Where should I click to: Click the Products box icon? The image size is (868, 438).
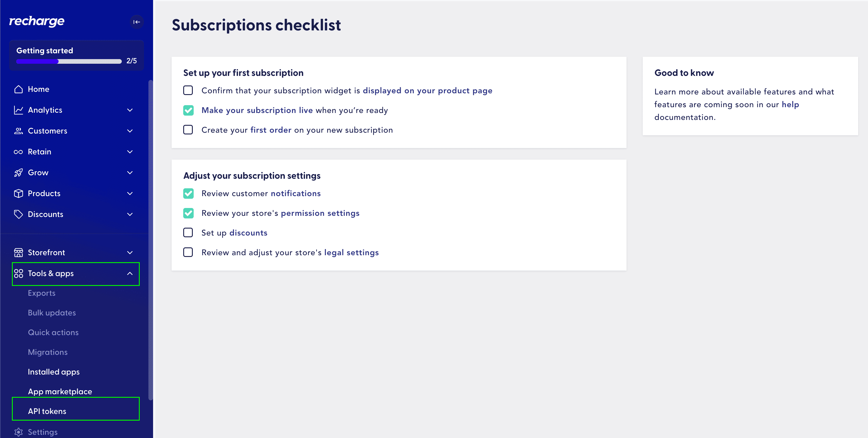pos(19,194)
